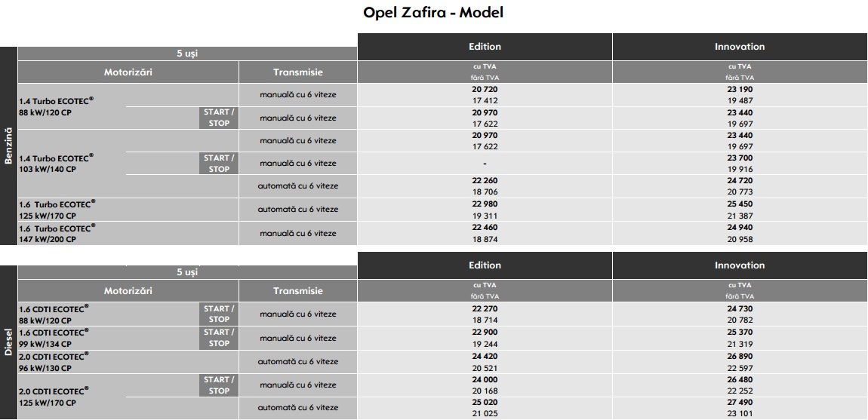Click Edition price 22 980 for 1.6 Turbo
The width and height of the screenshot is (868, 420).
click(485, 204)
